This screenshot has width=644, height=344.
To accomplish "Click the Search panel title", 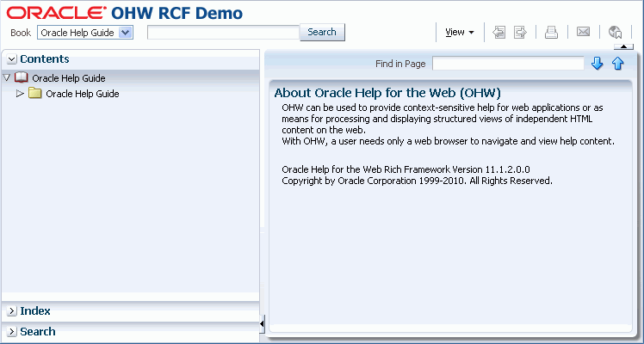I will pos(38,331).
